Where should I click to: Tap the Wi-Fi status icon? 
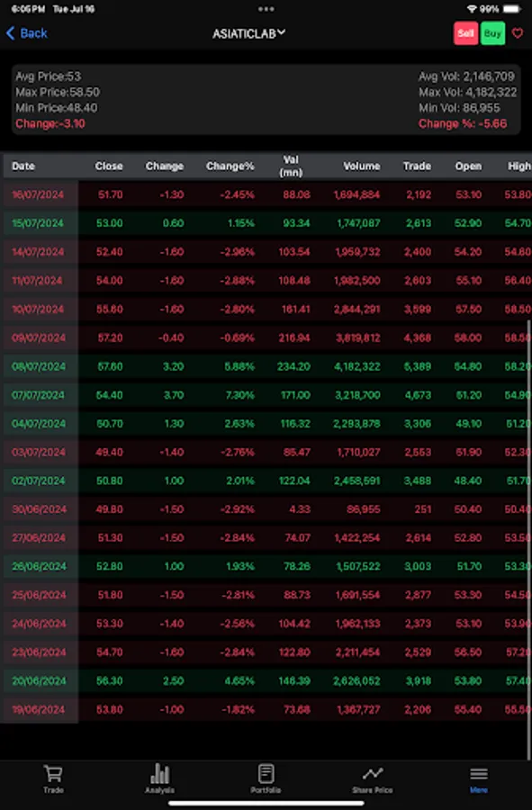[x=471, y=9]
